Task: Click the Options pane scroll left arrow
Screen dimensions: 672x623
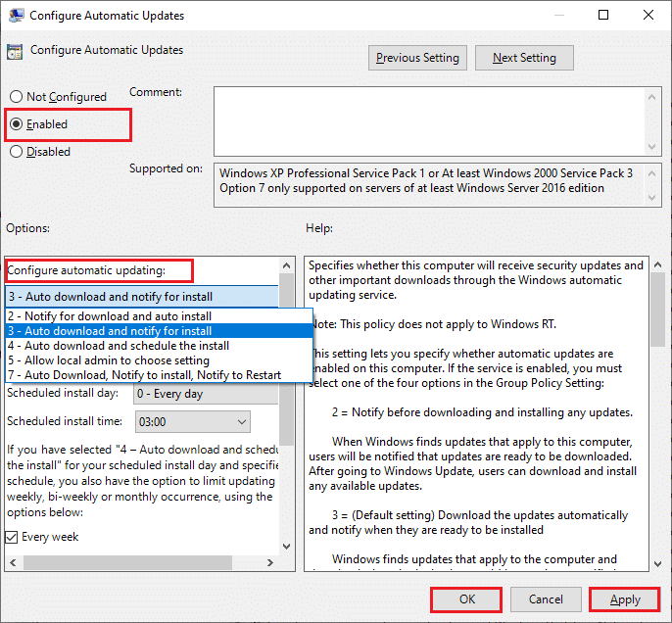Action: [x=13, y=562]
